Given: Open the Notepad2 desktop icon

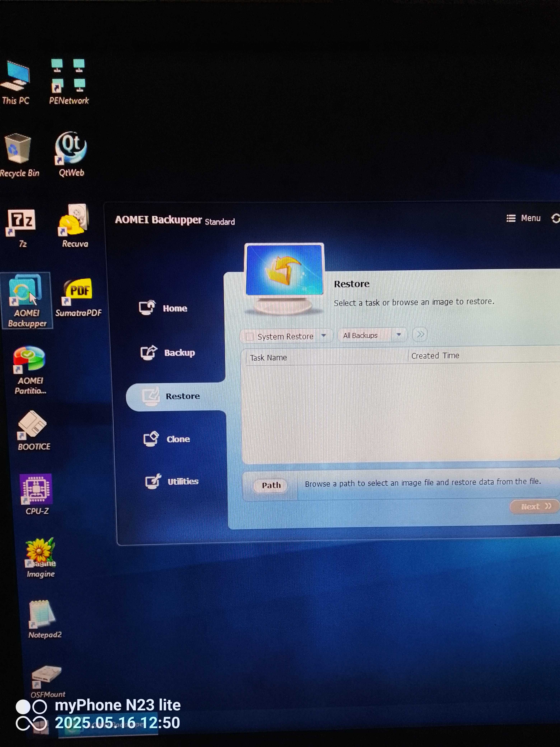Looking at the screenshot, I should pos(44,619).
